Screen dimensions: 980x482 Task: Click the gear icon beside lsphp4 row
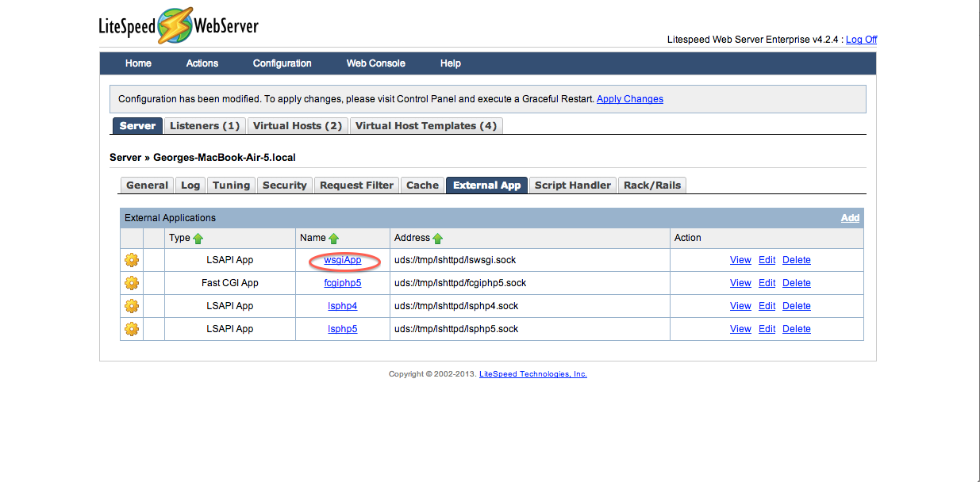pyautogui.click(x=132, y=306)
